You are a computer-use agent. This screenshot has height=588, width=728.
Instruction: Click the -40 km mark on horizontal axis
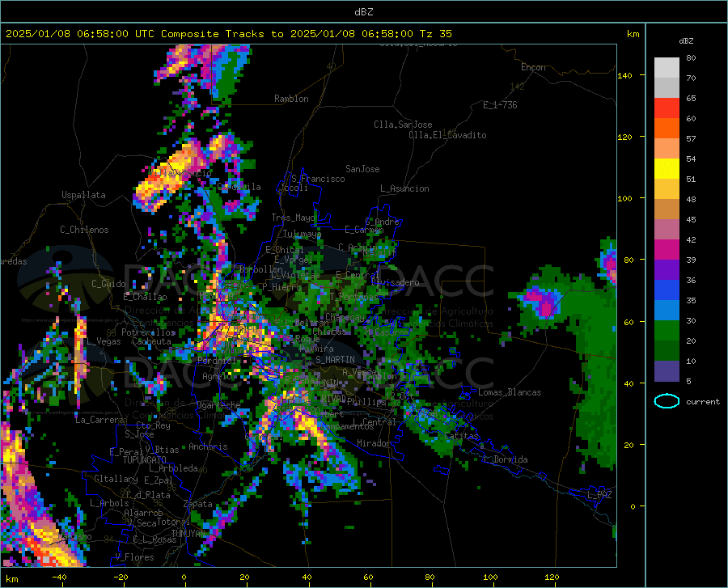pos(59,577)
